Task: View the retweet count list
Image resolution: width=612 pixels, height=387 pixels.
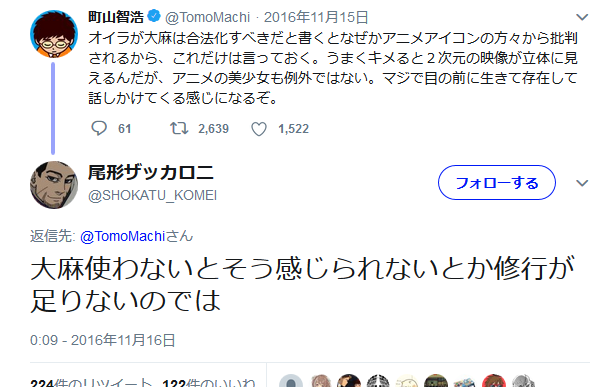Action: (x=91, y=382)
